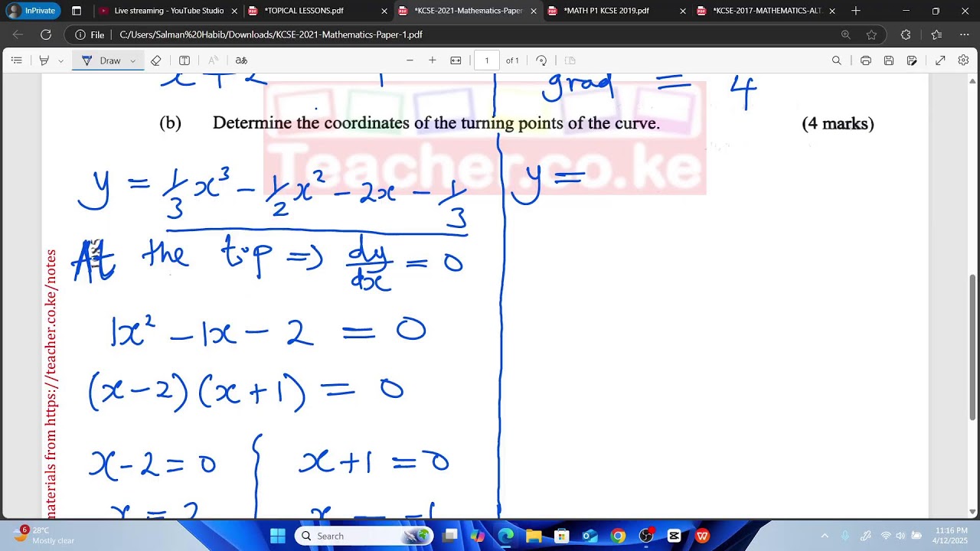Zoom out with the minus button
This screenshot has width=980, height=551.
click(x=410, y=60)
